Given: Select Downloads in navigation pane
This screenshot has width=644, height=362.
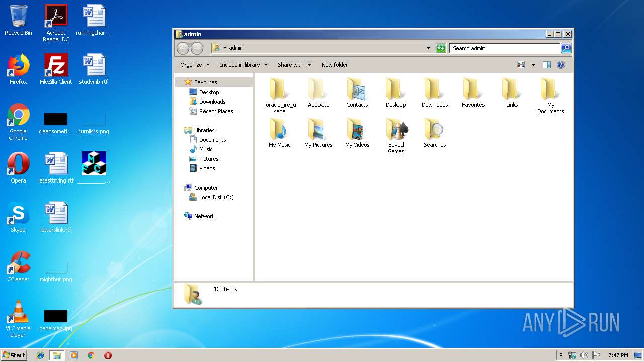Looking at the screenshot, I should pos(212,102).
